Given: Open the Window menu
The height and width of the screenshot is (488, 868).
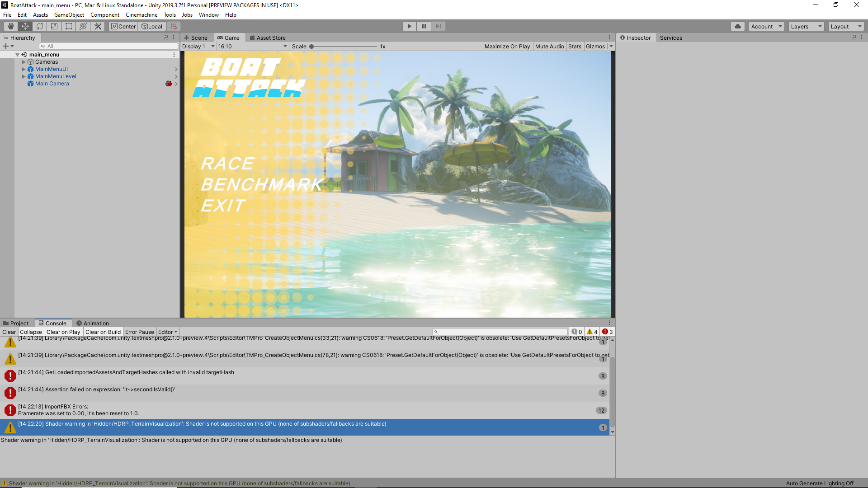Looking at the screenshot, I should 208,15.
